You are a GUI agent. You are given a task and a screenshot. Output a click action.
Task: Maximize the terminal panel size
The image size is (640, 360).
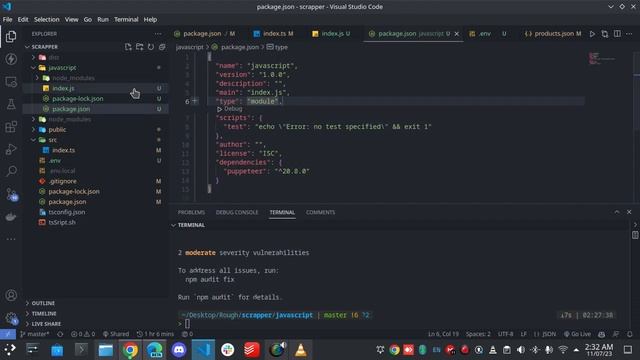coord(617,212)
